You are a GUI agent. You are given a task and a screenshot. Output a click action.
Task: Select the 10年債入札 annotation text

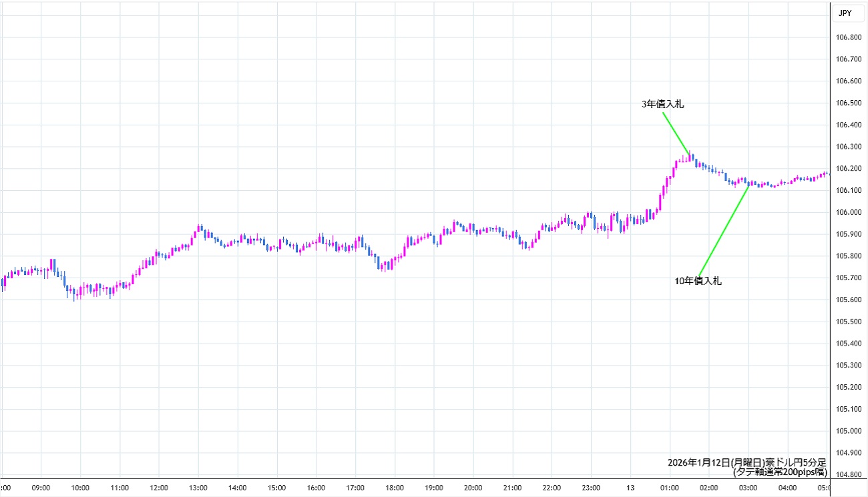[x=698, y=281]
